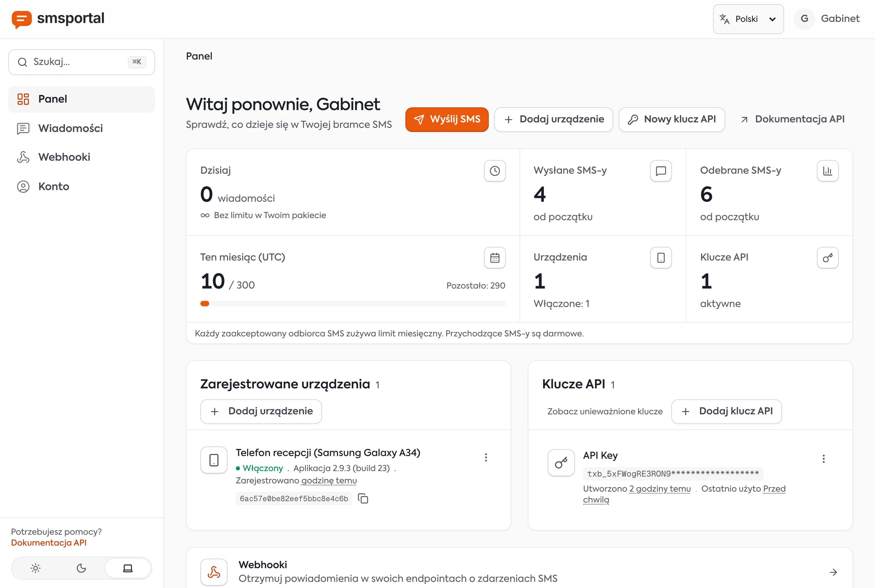875x588 pixels.
Task: Click the key icon in Klucze API stat card
Action: coord(827,258)
